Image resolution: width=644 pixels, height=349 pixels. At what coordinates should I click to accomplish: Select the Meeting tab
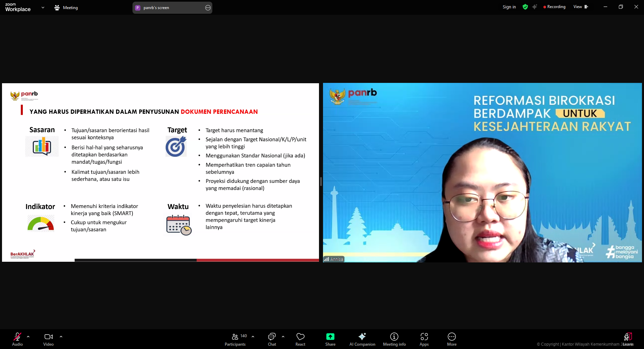tap(66, 8)
